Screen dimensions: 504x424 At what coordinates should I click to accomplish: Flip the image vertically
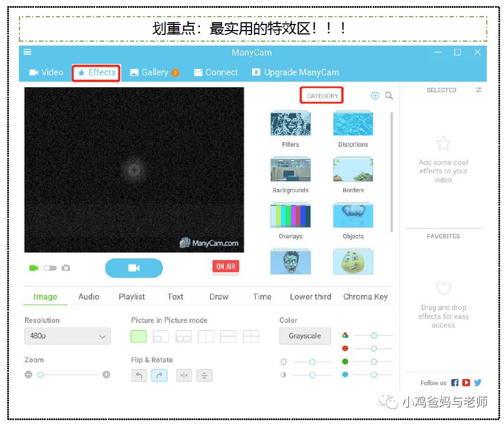[x=204, y=376]
